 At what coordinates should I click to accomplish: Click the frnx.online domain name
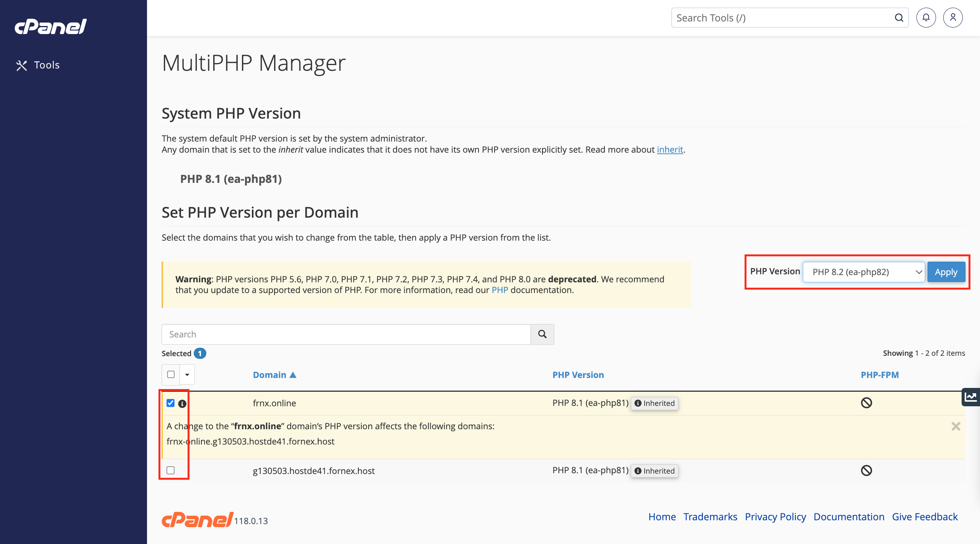pyautogui.click(x=274, y=403)
